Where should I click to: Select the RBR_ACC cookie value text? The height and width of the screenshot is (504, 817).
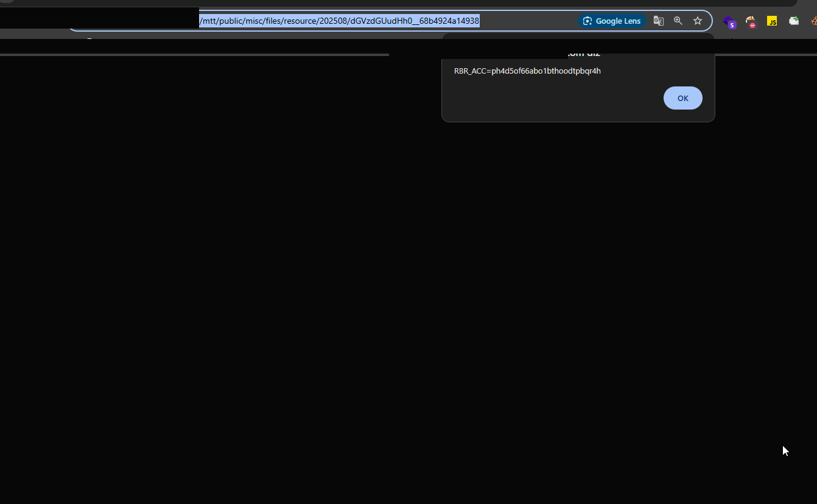pos(527,71)
